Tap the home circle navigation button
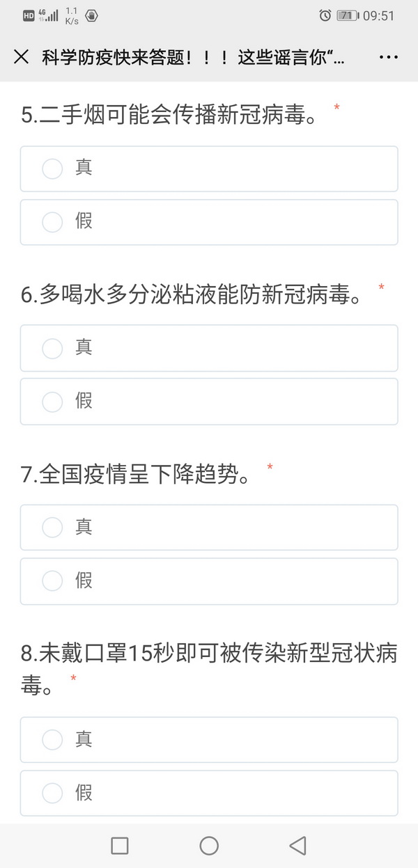 click(209, 846)
